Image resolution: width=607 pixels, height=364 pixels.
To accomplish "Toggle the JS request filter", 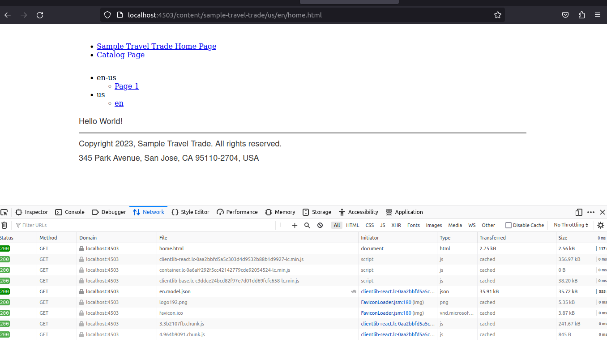I will coord(382,225).
